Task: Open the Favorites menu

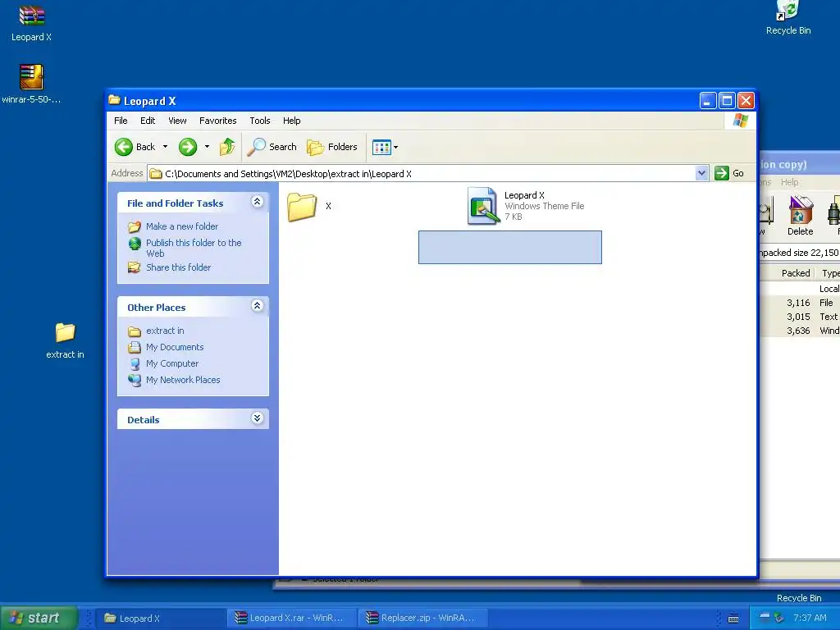Action: coord(217,121)
